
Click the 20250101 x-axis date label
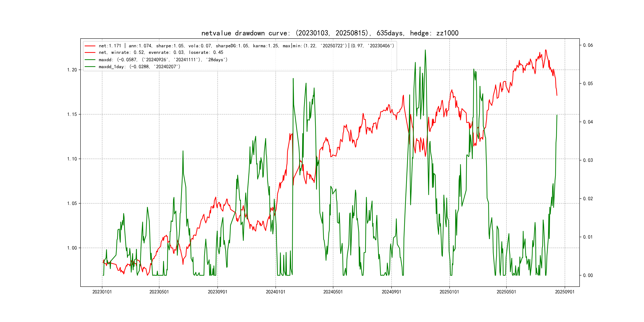coord(449,292)
